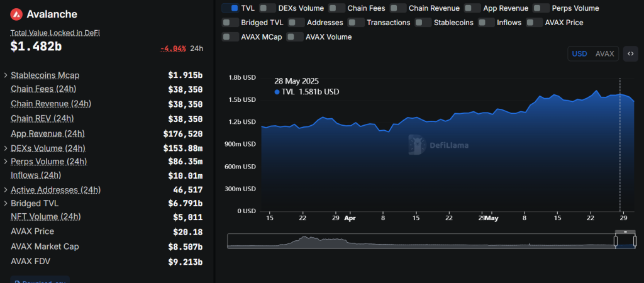Click Total Value Locked in DeFi label

click(x=55, y=33)
